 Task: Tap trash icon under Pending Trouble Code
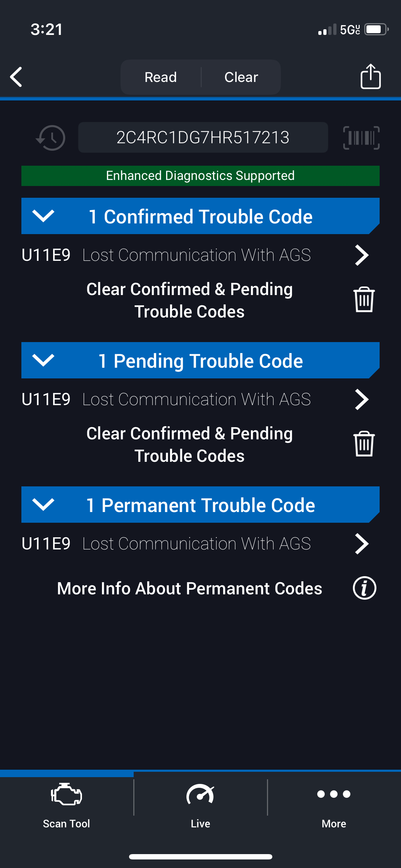[x=364, y=444]
